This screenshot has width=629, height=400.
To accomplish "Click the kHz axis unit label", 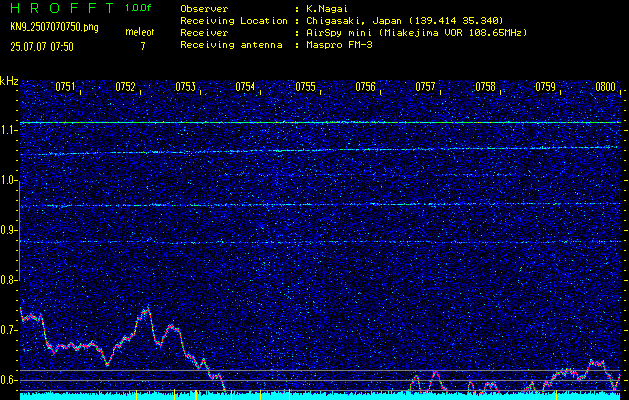I will click(x=9, y=81).
